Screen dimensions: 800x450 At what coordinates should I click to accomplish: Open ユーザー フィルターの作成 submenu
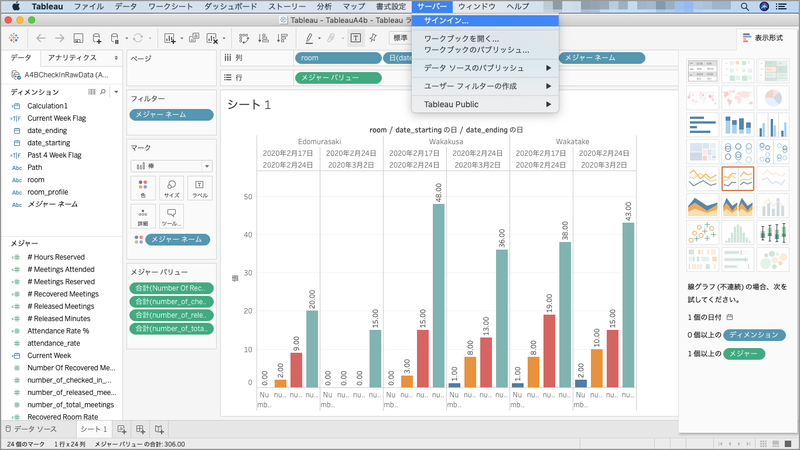tap(485, 86)
